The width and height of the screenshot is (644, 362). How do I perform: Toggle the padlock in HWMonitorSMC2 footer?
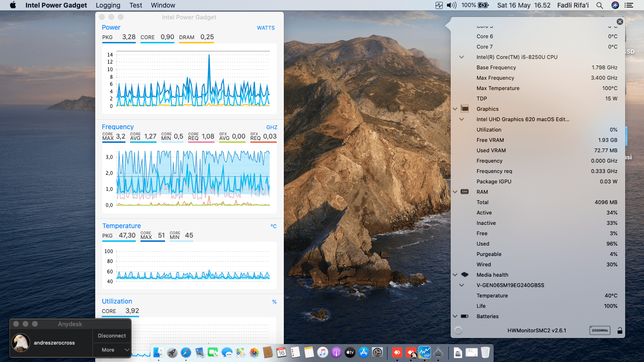[x=620, y=331]
